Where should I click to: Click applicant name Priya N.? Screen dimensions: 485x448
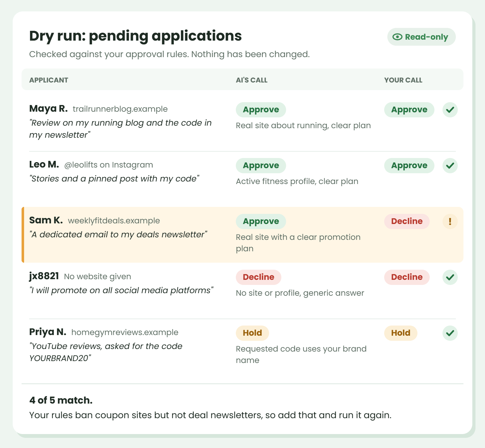click(x=48, y=332)
